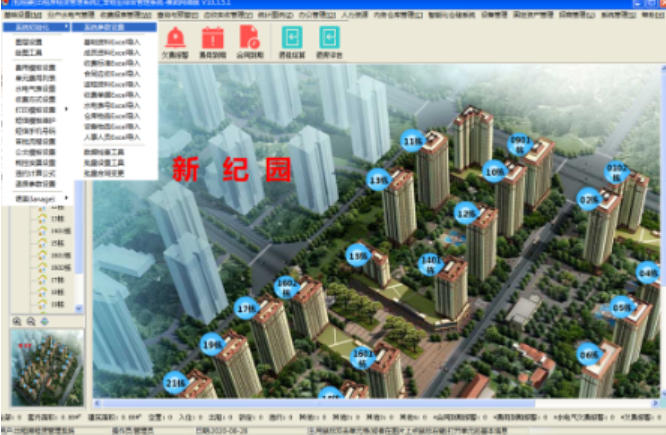The height and width of the screenshot is (435, 666).
Task: Choose 数据检查工具 from the submenu
Action: point(104,152)
